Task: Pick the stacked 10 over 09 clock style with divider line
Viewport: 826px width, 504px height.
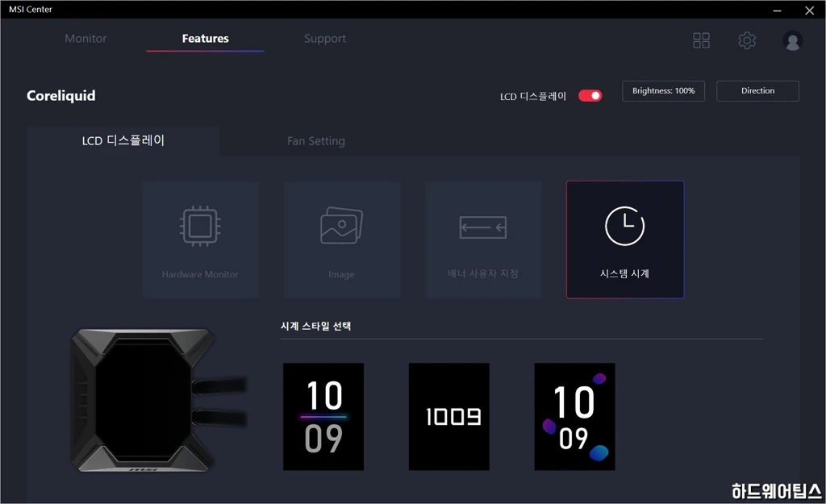Action: (323, 417)
